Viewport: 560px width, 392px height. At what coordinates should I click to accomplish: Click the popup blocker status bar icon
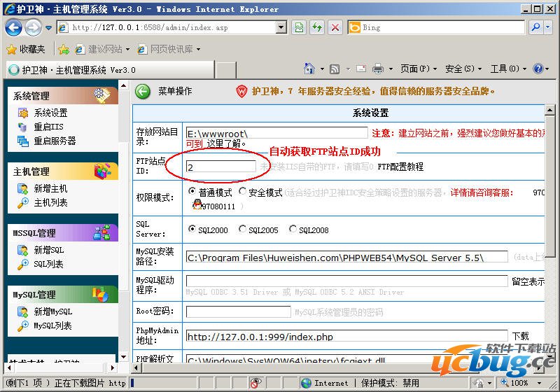[255, 383]
